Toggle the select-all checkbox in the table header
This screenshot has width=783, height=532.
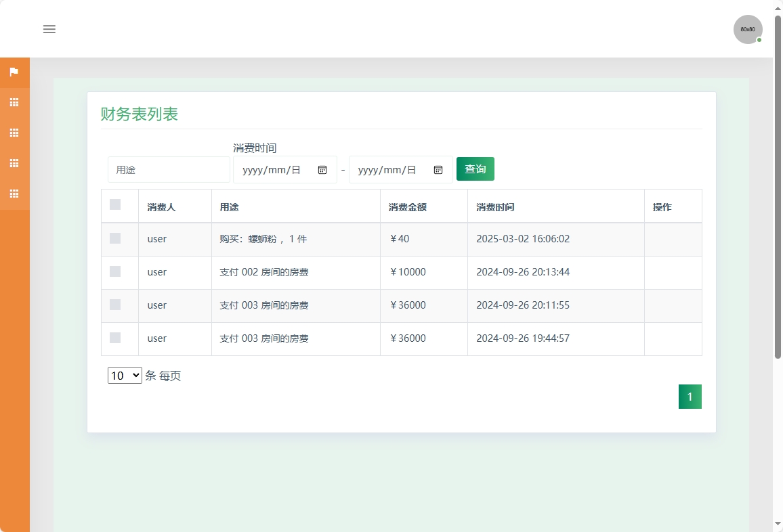coord(114,204)
